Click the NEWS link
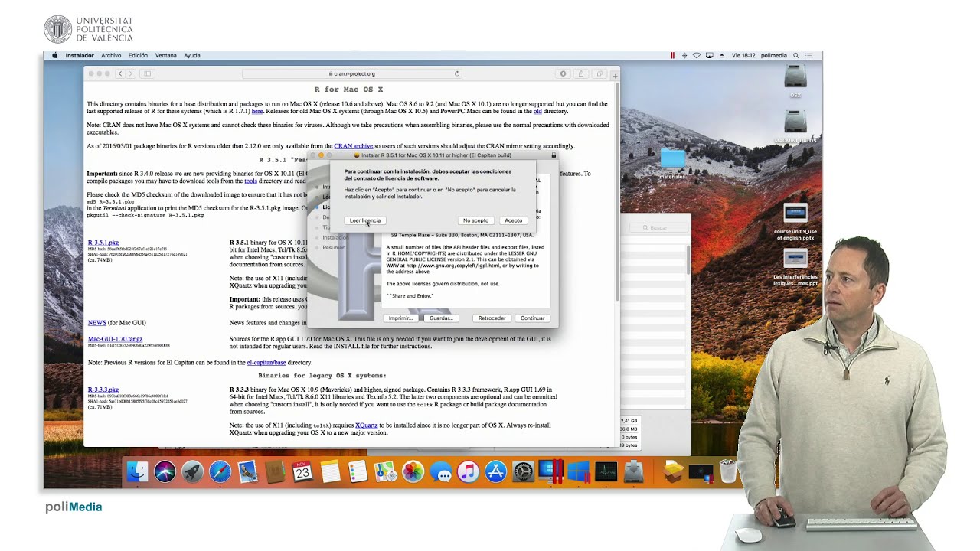 tap(96, 323)
